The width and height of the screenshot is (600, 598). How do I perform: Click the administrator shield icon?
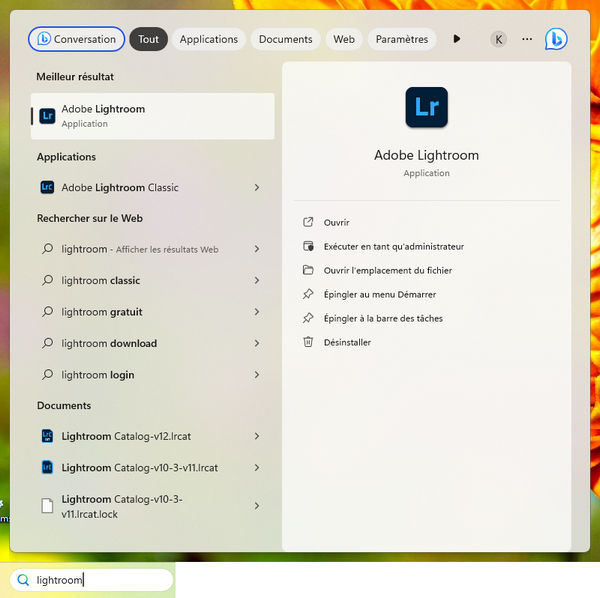point(308,246)
